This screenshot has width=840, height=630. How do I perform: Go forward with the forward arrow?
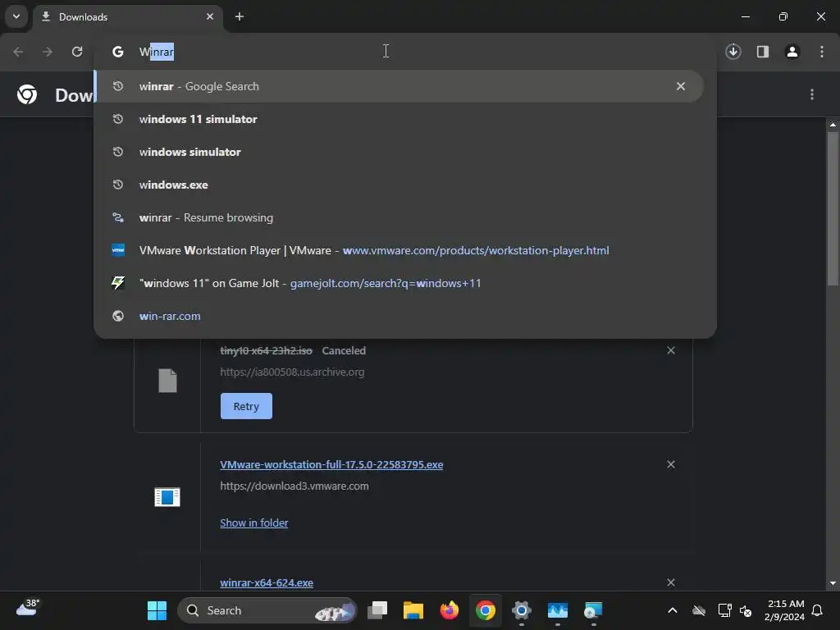pos(48,52)
